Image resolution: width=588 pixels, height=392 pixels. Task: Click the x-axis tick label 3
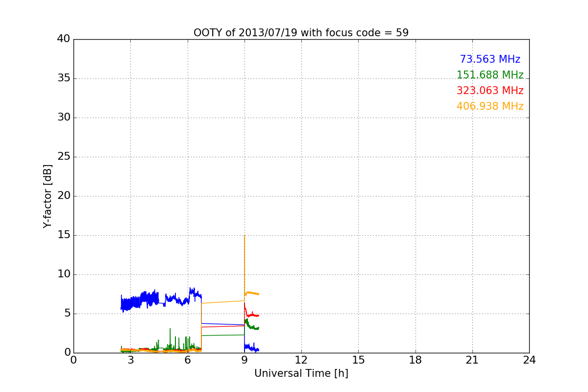tap(130, 360)
